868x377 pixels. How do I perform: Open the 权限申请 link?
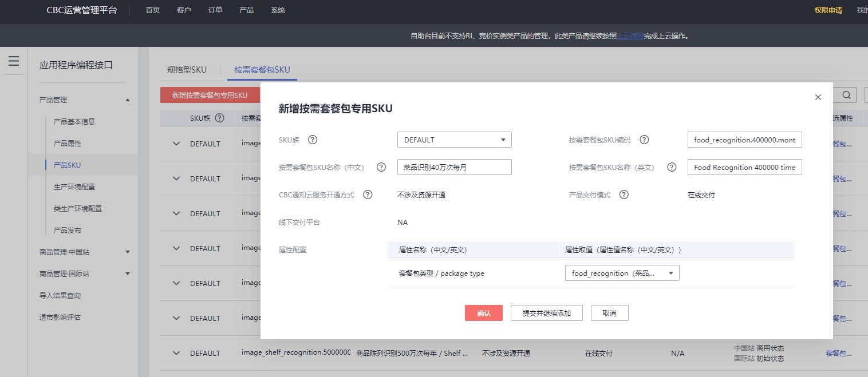click(828, 10)
